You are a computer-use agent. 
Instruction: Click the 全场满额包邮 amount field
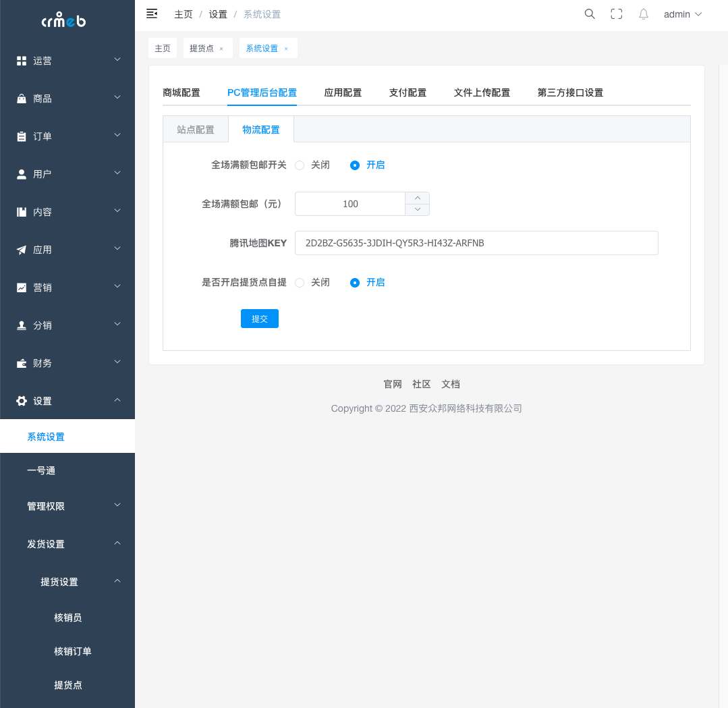point(350,204)
